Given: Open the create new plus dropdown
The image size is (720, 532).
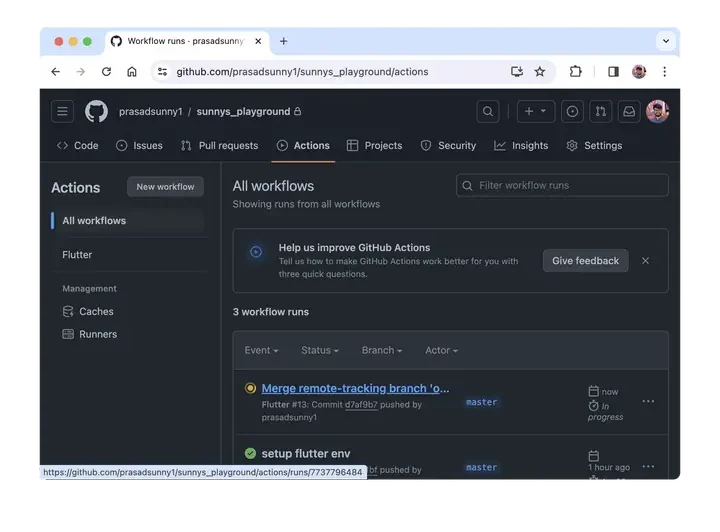Looking at the screenshot, I should pos(535,111).
